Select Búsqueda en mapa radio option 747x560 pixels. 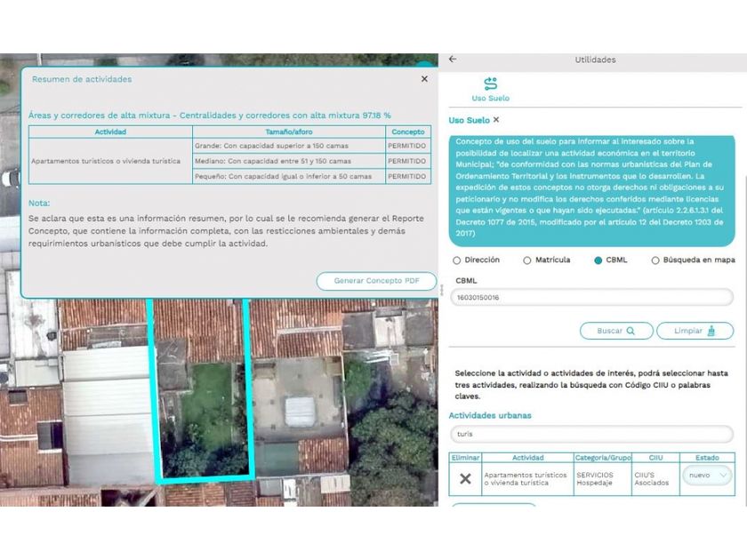click(655, 260)
